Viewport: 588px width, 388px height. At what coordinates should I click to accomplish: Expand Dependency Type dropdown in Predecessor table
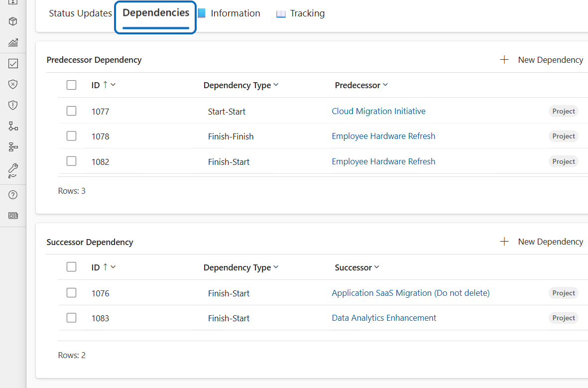[x=276, y=85]
